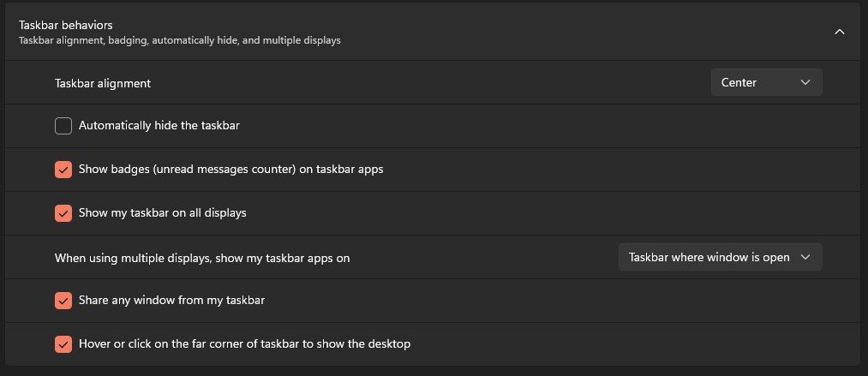
Task: Click Show badges unread messages counter label
Action: 230,170
